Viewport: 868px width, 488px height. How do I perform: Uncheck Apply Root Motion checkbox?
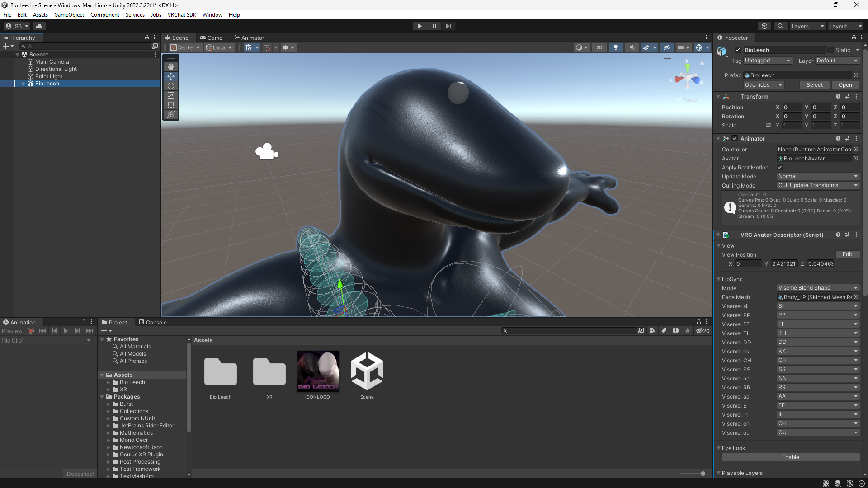point(780,167)
